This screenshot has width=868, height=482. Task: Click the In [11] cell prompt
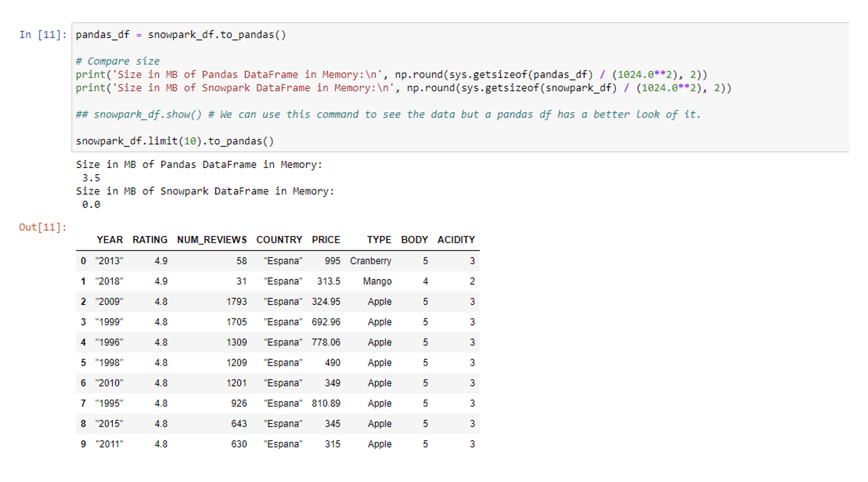pyautogui.click(x=43, y=35)
